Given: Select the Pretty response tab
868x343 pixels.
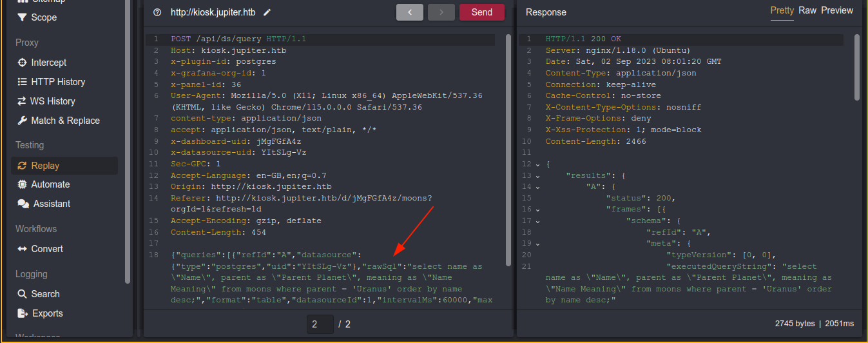Looking at the screenshot, I should [x=782, y=10].
